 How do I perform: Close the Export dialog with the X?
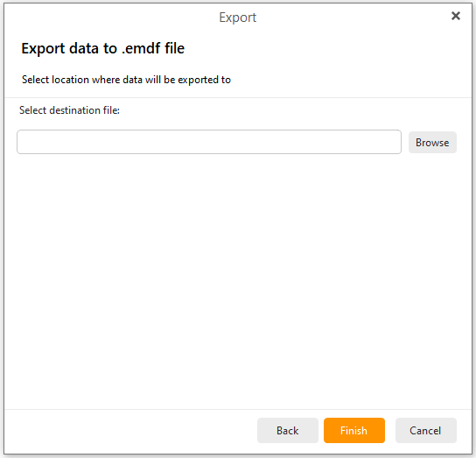pyautogui.click(x=455, y=16)
